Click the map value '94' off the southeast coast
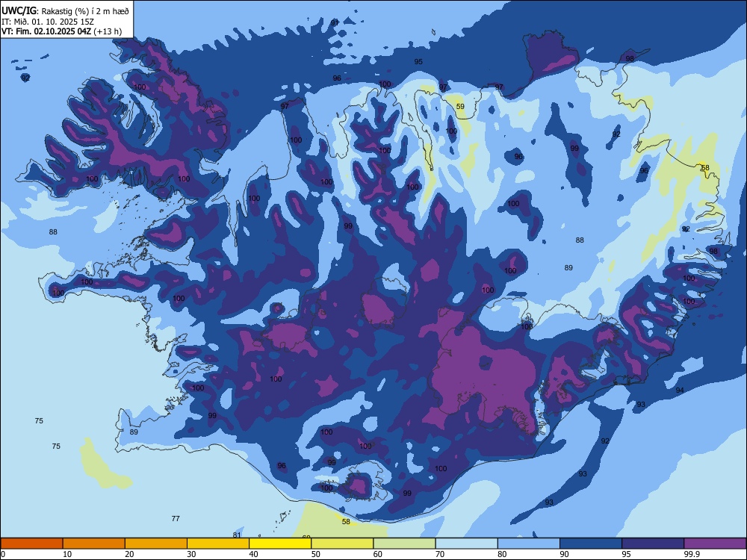 tap(679, 390)
